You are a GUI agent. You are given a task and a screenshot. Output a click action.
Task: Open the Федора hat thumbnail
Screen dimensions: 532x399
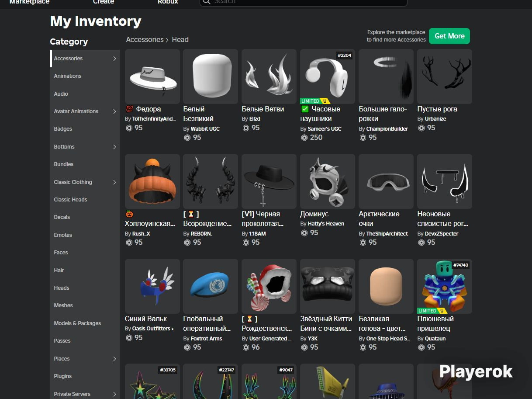point(152,76)
